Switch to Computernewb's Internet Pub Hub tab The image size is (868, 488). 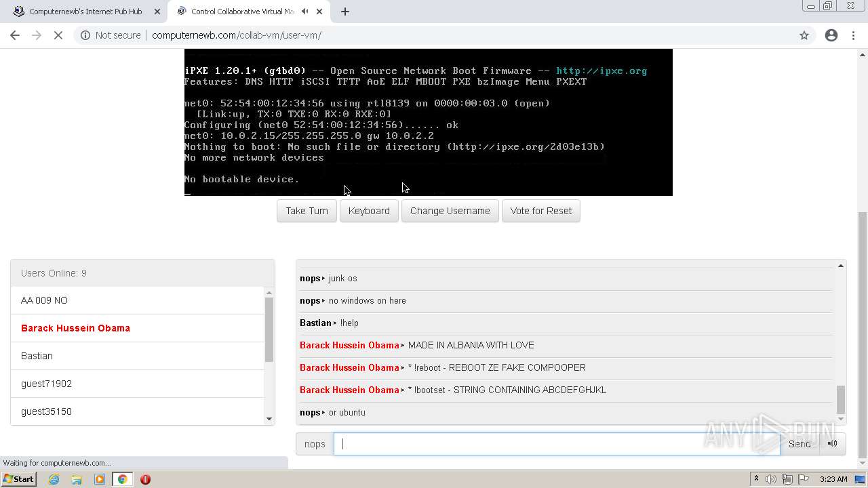(x=85, y=12)
